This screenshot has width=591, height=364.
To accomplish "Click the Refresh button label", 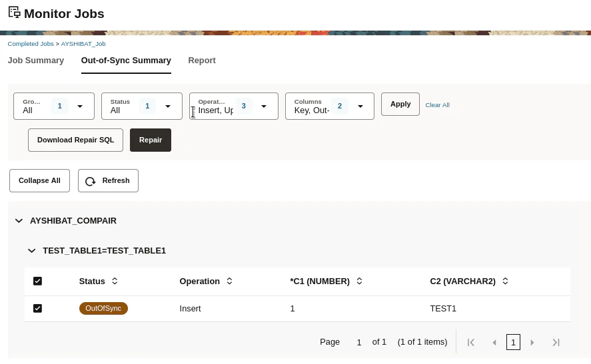I will point(116,181).
